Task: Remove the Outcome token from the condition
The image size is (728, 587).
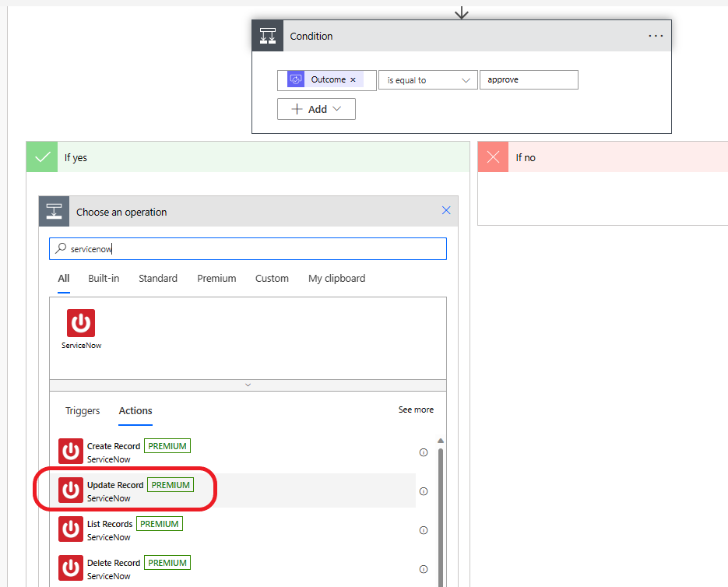Action: coord(353,80)
